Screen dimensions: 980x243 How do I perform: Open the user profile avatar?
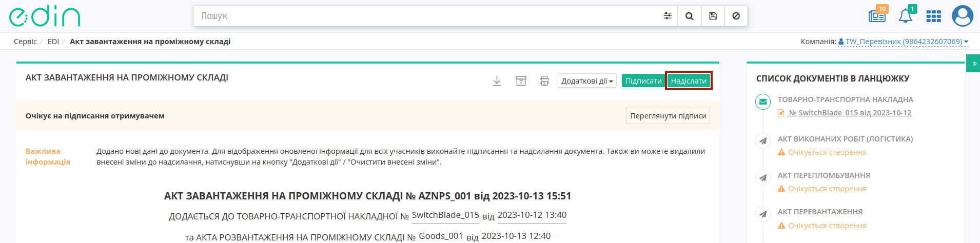pos(963,16)
